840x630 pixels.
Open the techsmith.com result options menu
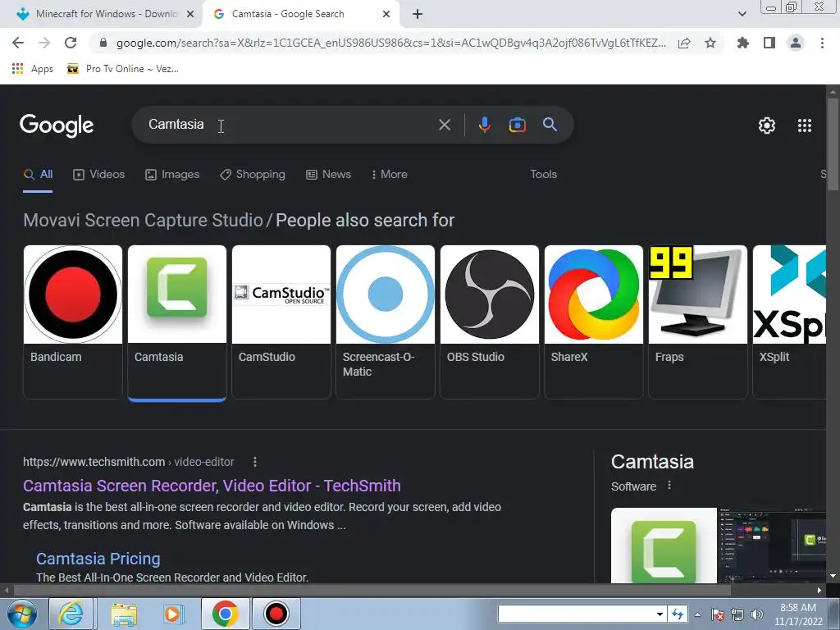[x=255, y=462]
